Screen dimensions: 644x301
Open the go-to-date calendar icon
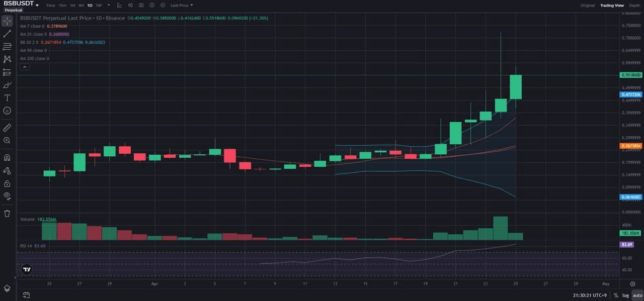(26, 295)
